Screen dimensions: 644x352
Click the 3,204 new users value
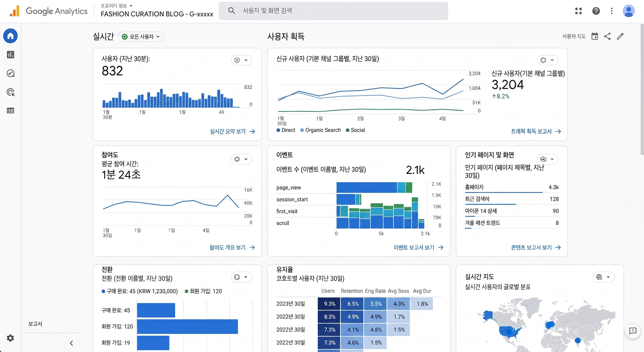508,85
